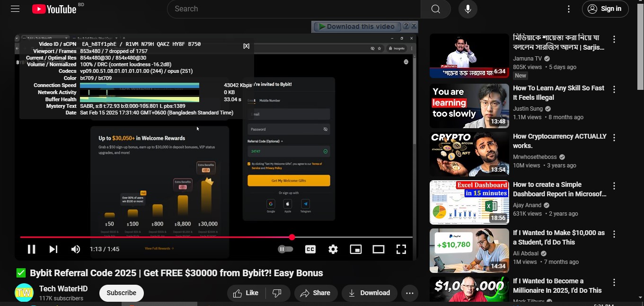Image resolution: width=644 pixels, height=306 pixels.
Task: Pause the video playback
Action: click(x=31, y=249)
